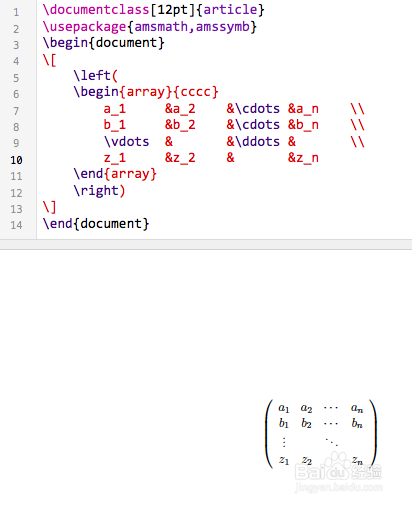Click \end{document} on line 14

(x=96, y=223)
